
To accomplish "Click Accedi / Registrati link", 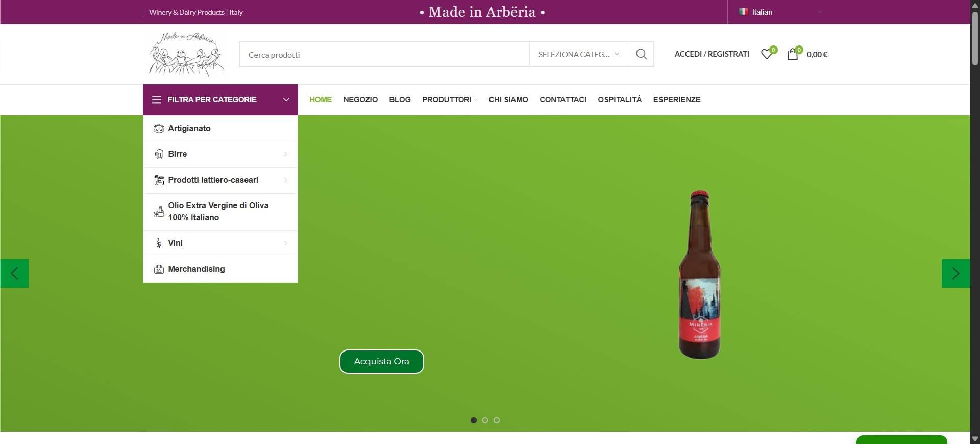I will [712, 54].
